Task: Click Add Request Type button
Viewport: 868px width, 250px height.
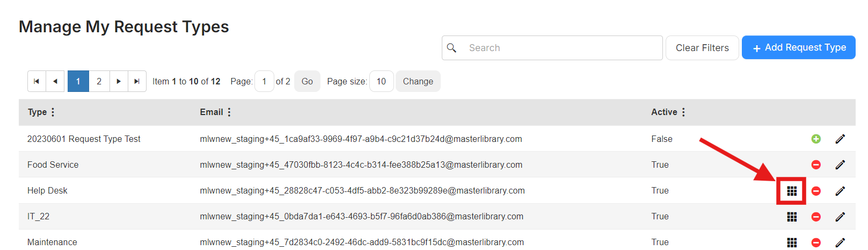Action: click(x=798, y=48)
